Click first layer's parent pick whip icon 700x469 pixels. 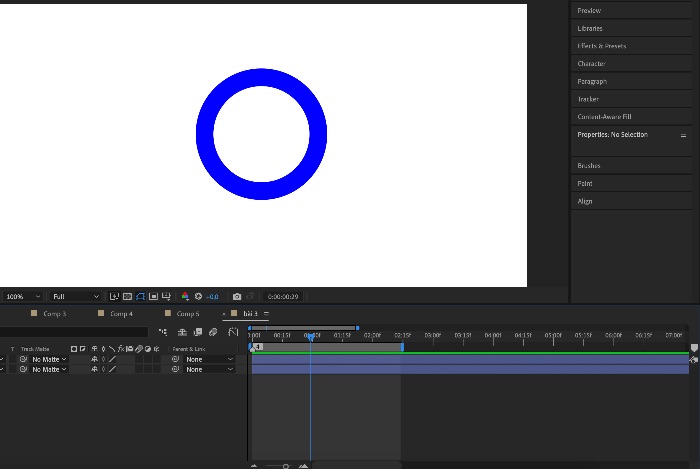pos(175,359)
